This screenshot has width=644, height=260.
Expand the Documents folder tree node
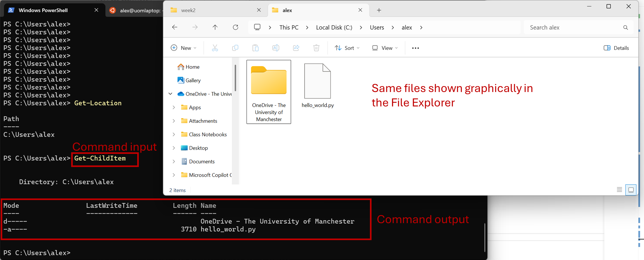(x=174, y=162)
